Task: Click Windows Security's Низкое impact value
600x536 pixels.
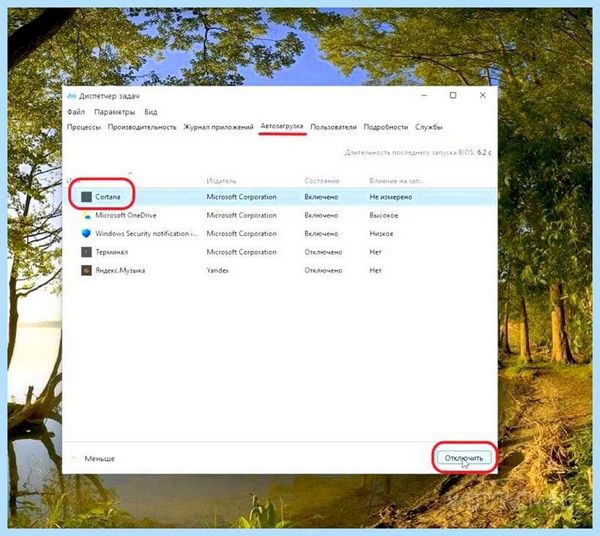Action: pyautogui.click(x=381, y=234)
